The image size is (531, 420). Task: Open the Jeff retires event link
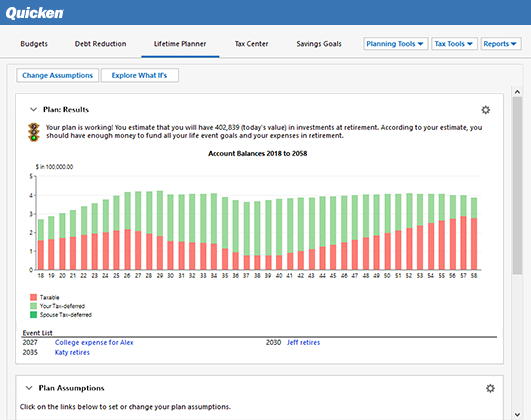(x=303, y=342)
